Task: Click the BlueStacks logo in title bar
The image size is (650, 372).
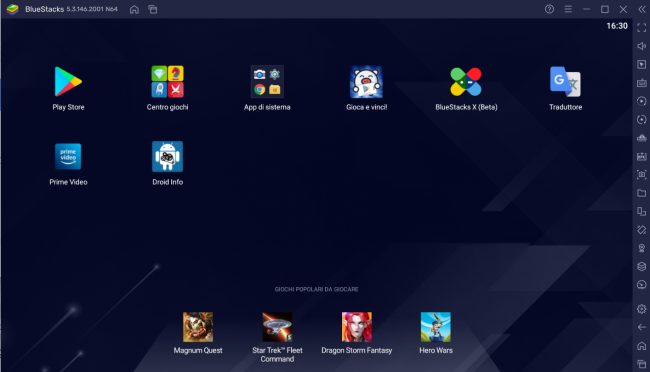Action: (x=12, y=9)
